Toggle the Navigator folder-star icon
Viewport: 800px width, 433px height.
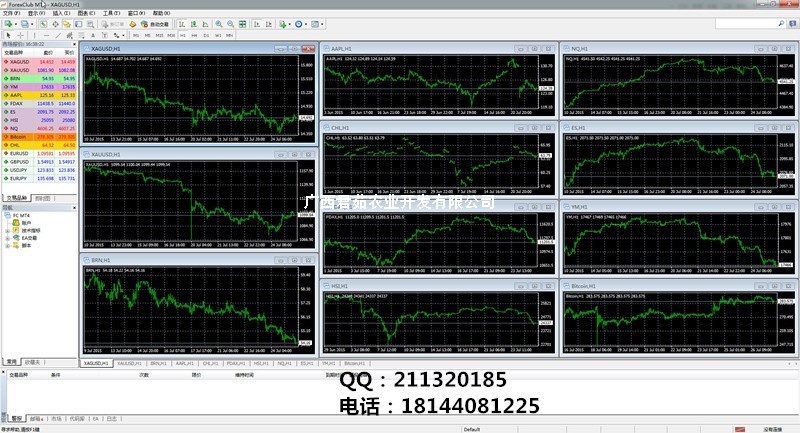[67, 24]
